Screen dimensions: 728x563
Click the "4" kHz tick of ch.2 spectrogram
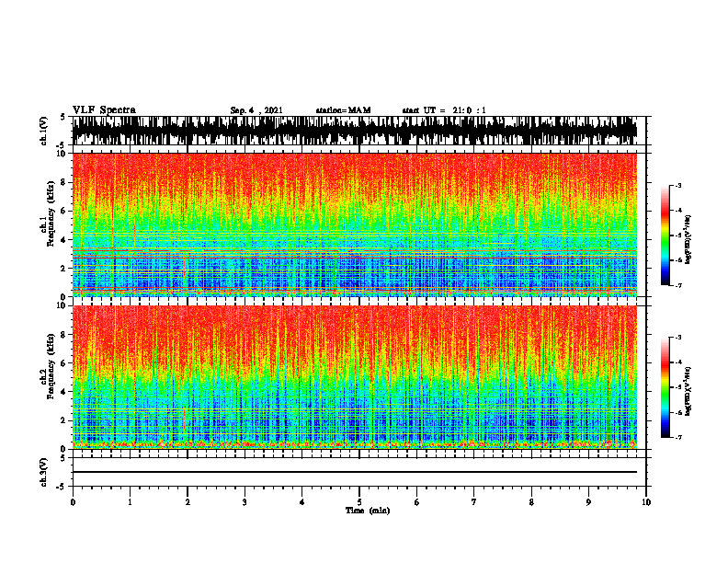click(63, 392)
